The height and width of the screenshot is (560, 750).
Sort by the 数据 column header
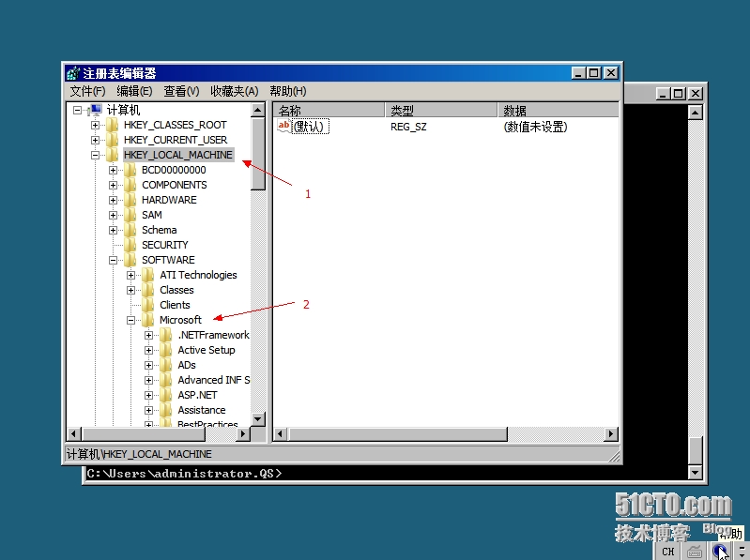[x=559, y=111]
